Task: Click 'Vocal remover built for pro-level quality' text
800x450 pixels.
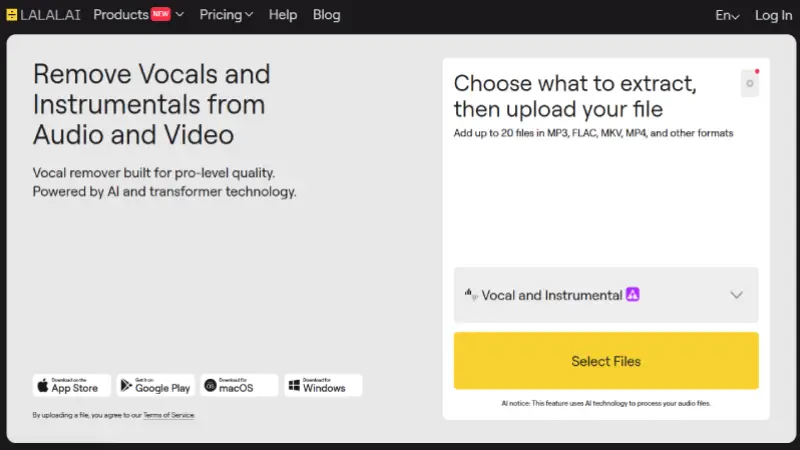Action: [x=154, y=173]
